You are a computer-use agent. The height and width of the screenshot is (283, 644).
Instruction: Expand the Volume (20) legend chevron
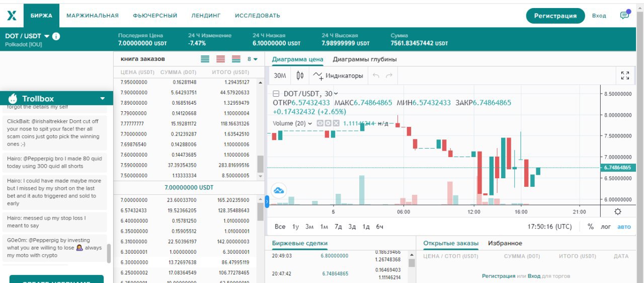point(310,123)
